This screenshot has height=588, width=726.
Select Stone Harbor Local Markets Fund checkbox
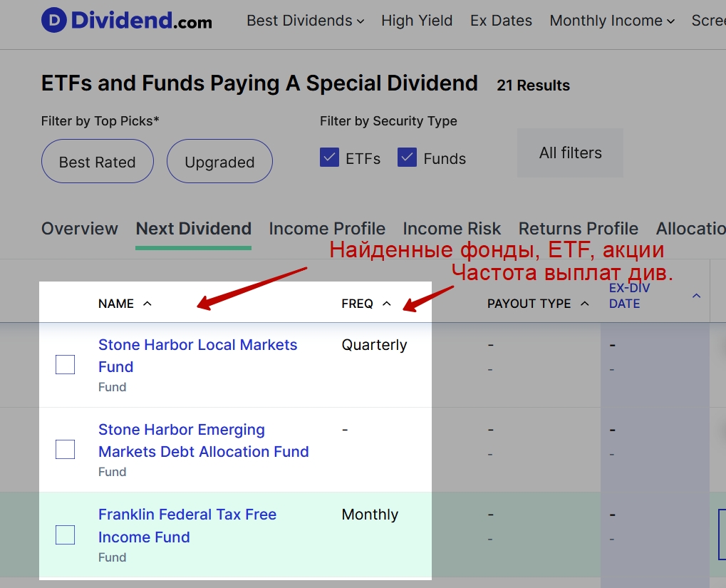65,365
